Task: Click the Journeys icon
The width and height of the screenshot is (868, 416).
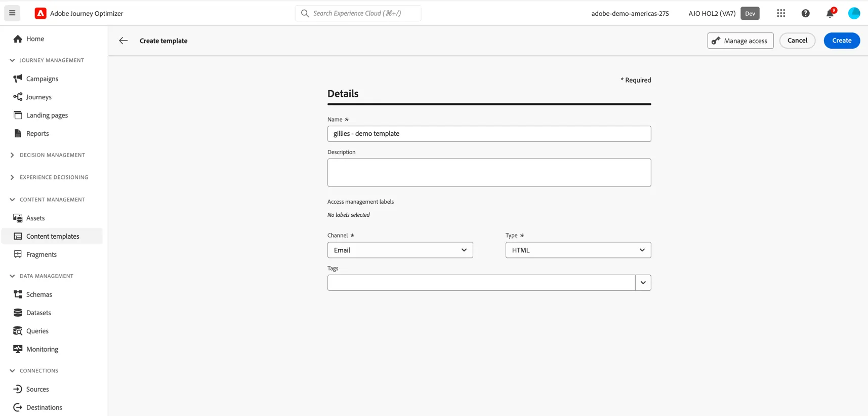Action: [18, 97]
